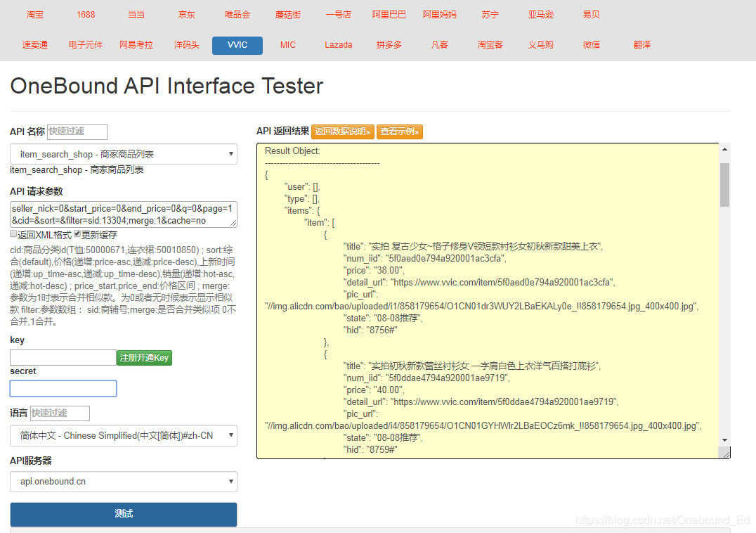The height and width of the screenshot is (533, 756).
Task: Toggle the 返回XML格式 checkbox
Action: point(13,234)
